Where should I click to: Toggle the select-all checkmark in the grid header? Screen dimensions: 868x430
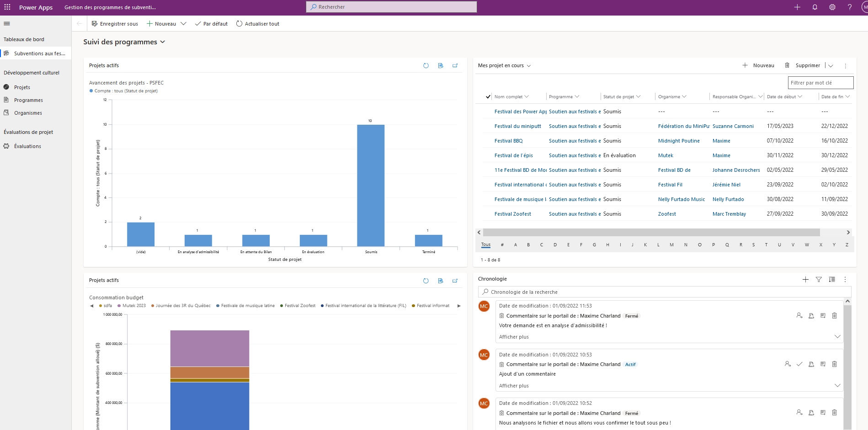coord(488,97)
